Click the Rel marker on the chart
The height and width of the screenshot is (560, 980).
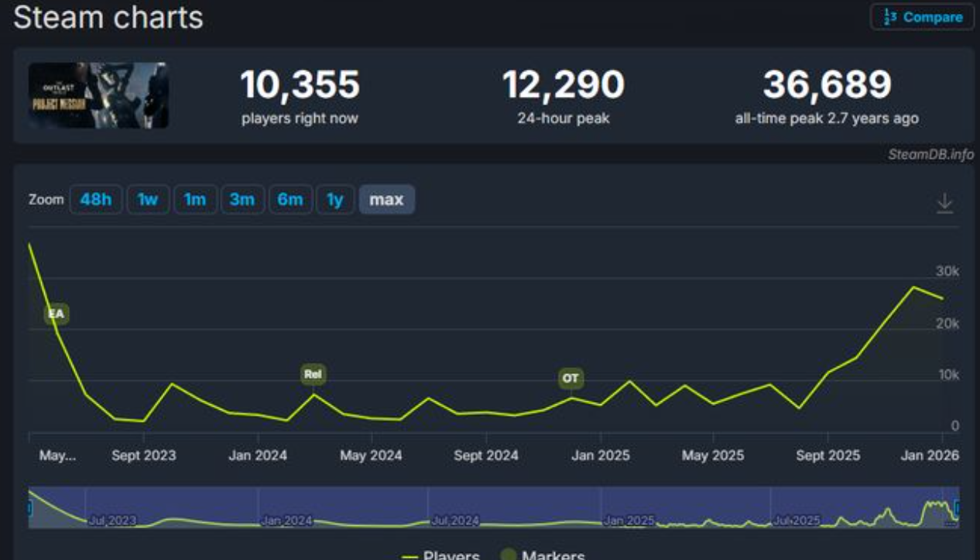click(x=313, y=375)
